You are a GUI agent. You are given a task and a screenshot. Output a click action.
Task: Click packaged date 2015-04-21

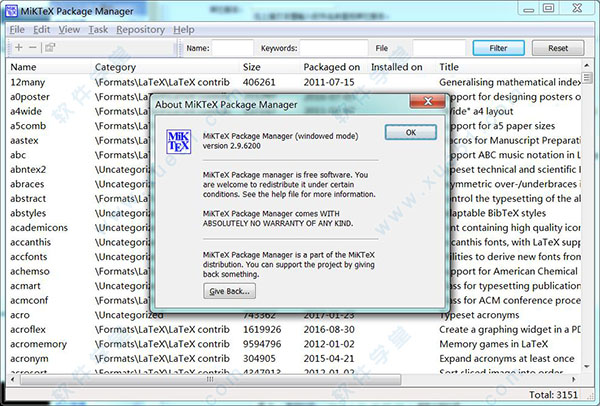click(x=329, y=359)
